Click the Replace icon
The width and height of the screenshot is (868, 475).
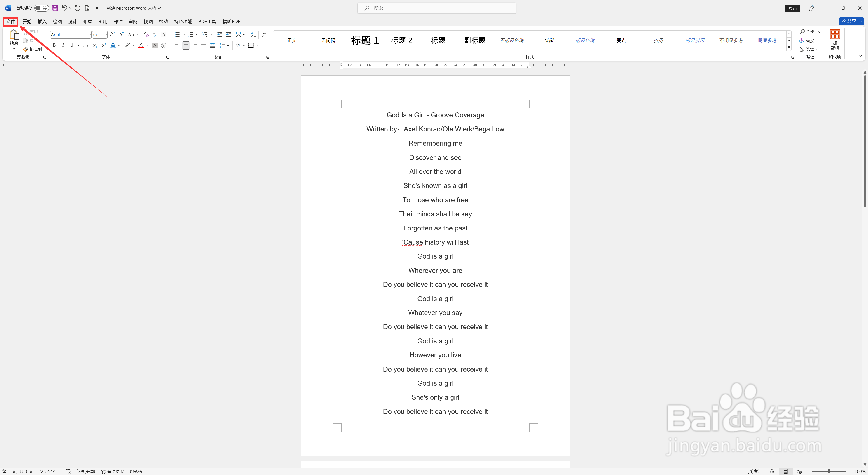(802, 40)
